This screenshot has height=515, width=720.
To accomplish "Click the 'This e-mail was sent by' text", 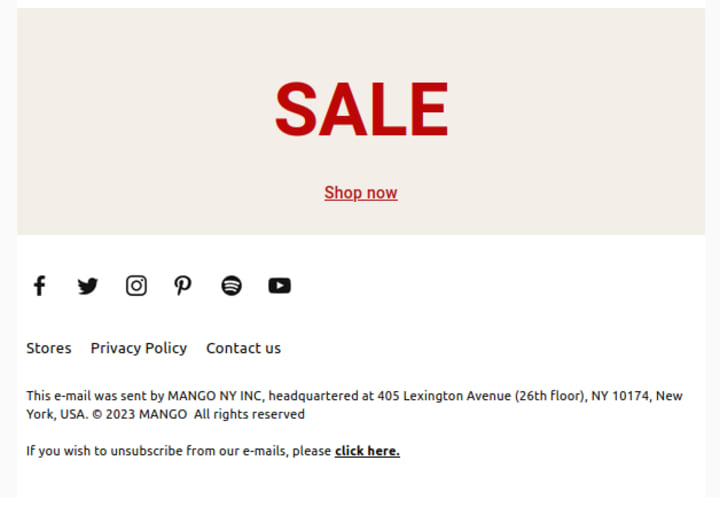I will coord(95,396).
